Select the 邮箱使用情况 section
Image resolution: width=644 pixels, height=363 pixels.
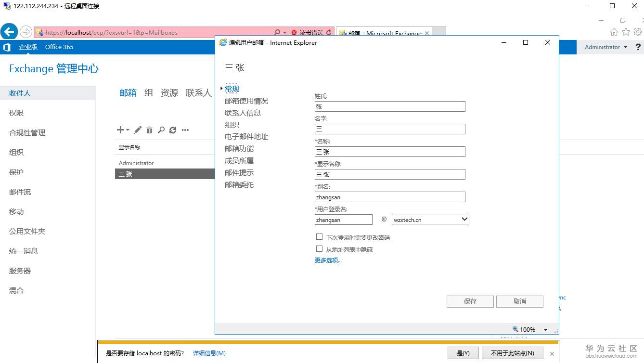pyautogui.click(x=246, y=101)
